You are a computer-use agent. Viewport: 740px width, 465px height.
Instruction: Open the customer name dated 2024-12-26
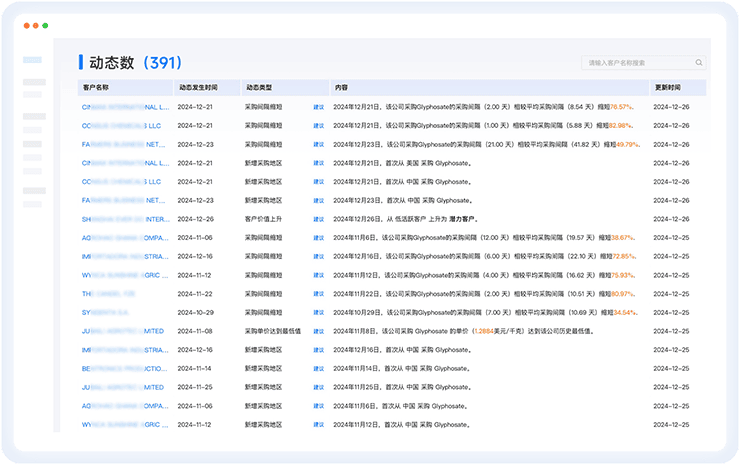[125, 219]
